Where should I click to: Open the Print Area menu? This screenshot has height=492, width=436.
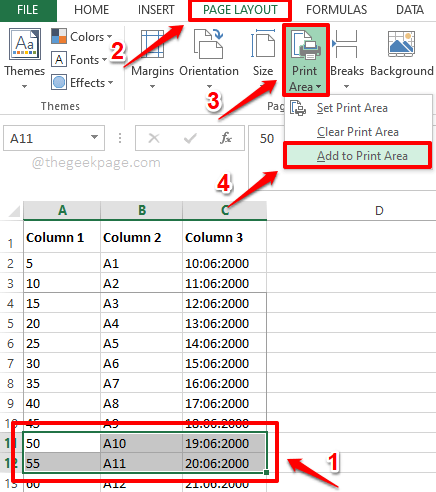click(305, 60)
